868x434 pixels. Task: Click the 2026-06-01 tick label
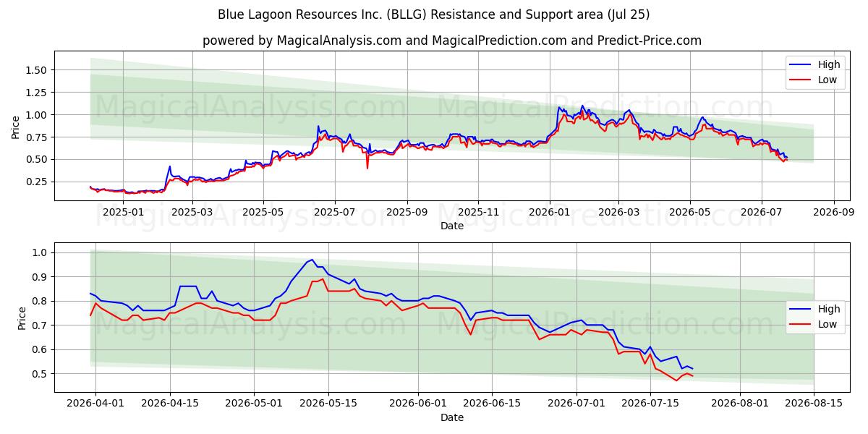pyautogui.click(x=418, y=404)
